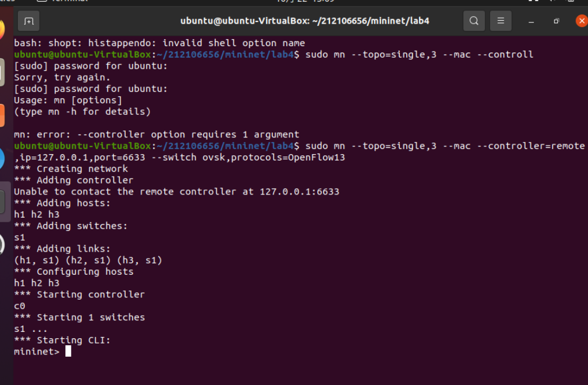This screenshot has height=385, width=588.
Task: Click the 'Usage: mn [options]' line
Action: 68,100
